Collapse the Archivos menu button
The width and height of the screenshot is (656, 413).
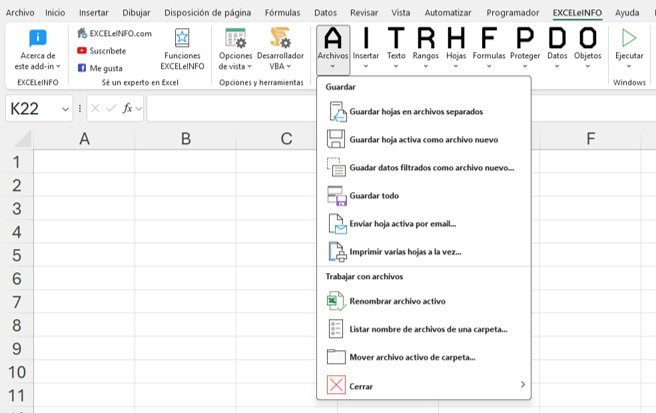point(333,49)
